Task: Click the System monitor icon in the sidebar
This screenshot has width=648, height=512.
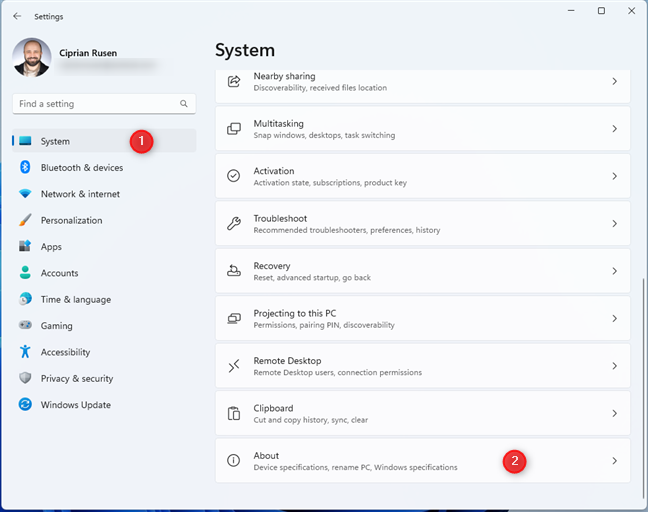Action: [x=25, y=141]
